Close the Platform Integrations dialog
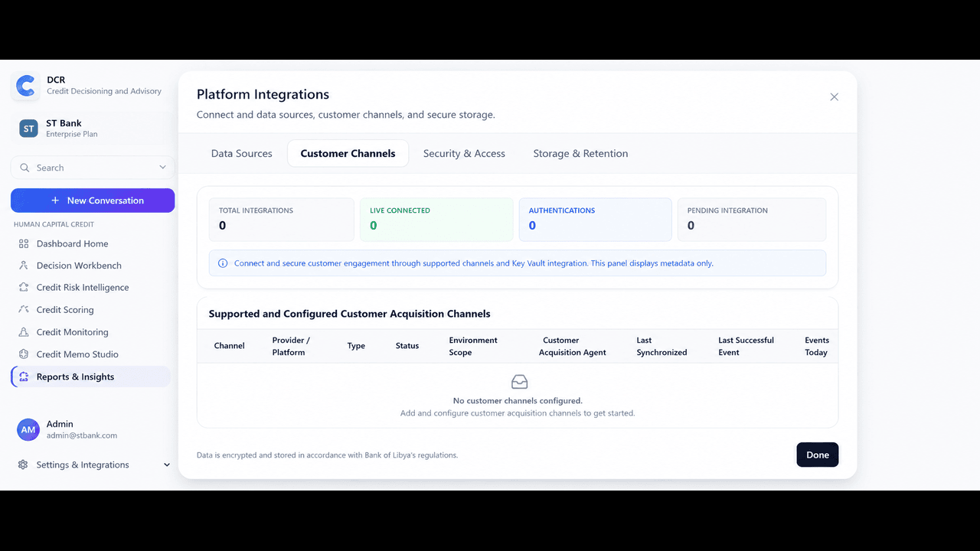The height and width of the screenshot is (551, 980). click(x=835, y=96)
